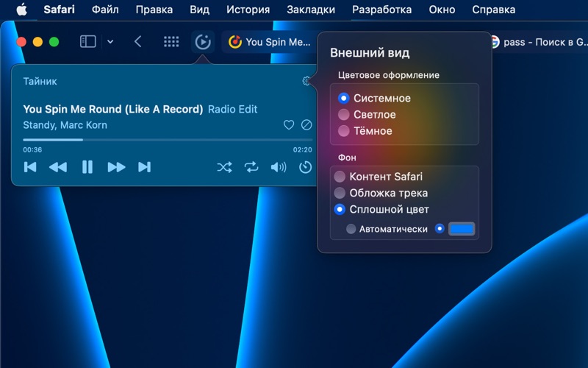This screenshot has height=368, width=588.
Task: Open the Apple menu
Action: point(22,10)
